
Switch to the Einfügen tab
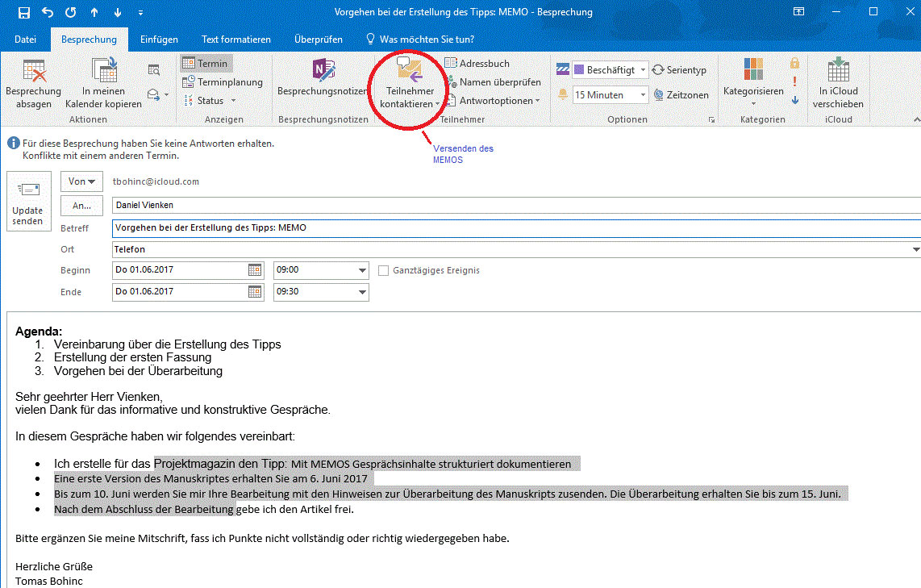pos(159,39)
